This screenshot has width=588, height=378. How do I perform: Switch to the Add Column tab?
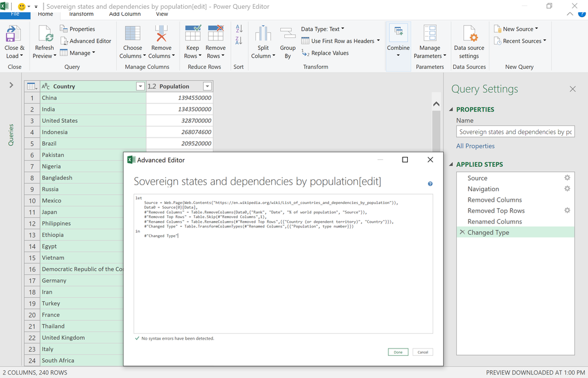124,14
